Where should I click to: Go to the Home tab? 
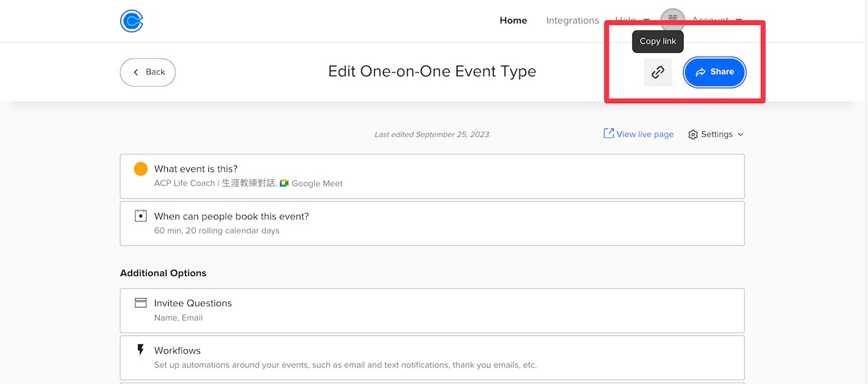coord(513,20)
